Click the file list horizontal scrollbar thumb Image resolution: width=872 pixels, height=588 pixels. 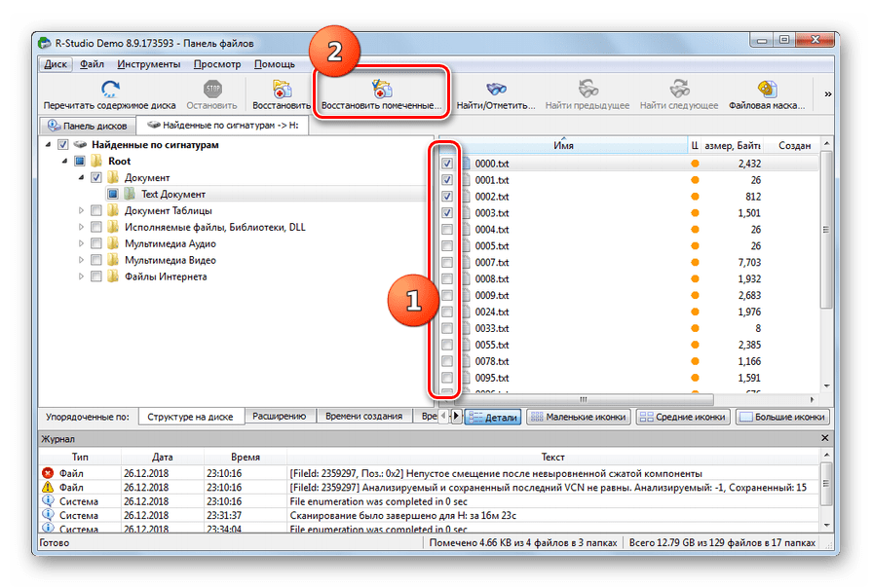click(x=584, y=399)
